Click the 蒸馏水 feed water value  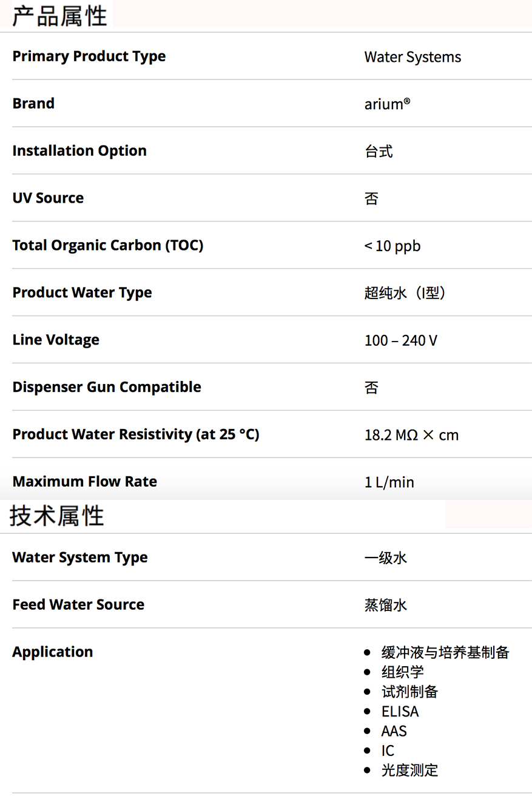click(x=385, y=605)
